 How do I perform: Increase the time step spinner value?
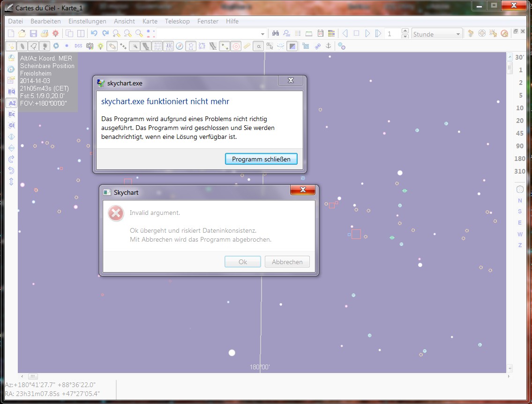click(x=405, y=31)
